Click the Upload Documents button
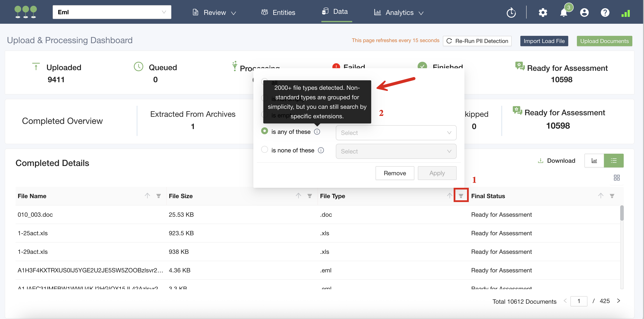The image size is (644, 319). click(604, 41)
